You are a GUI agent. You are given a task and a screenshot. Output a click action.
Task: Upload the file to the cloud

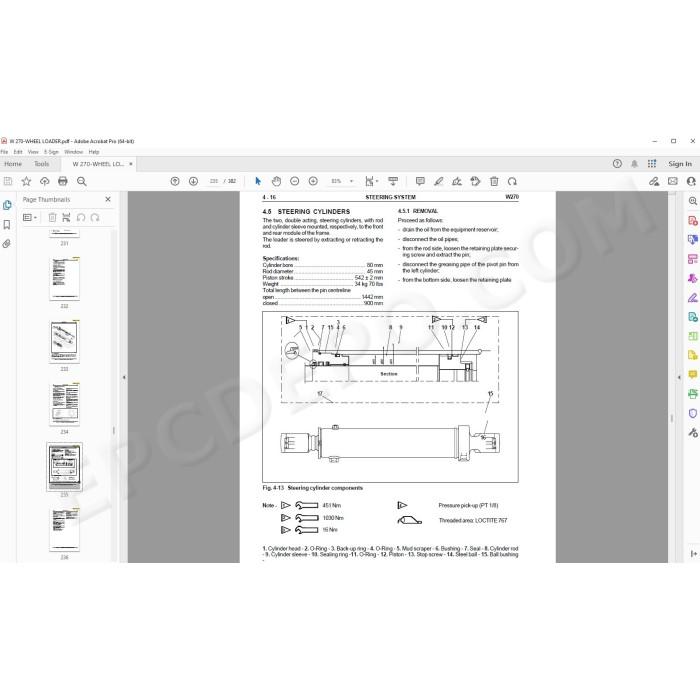45,181
